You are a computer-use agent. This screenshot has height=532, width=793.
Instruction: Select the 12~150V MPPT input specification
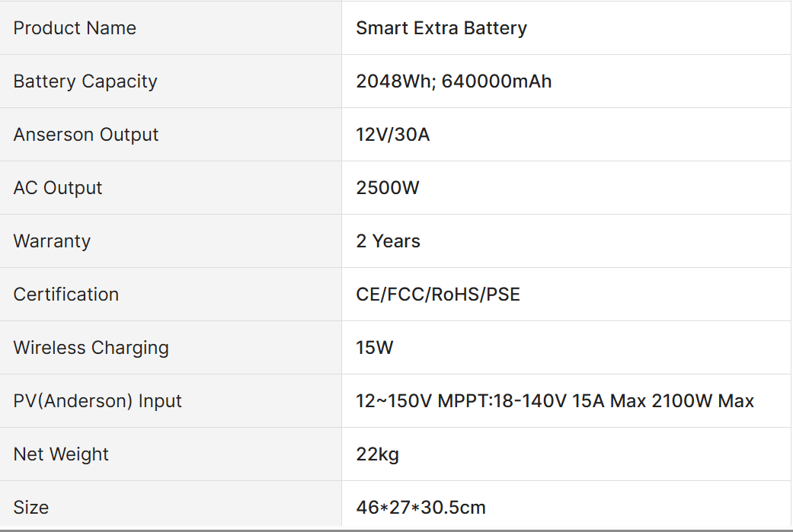[555, 401]
